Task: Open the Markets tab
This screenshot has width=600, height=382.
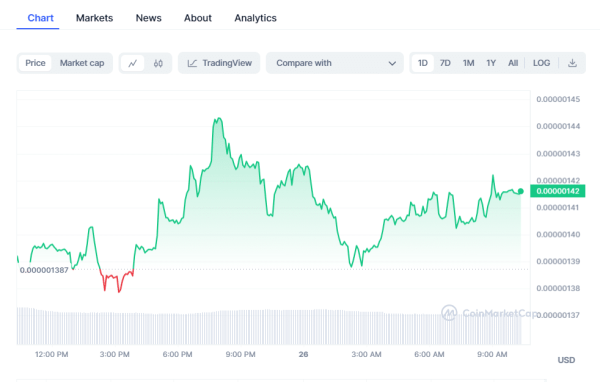Action: (x=94, y=18)
